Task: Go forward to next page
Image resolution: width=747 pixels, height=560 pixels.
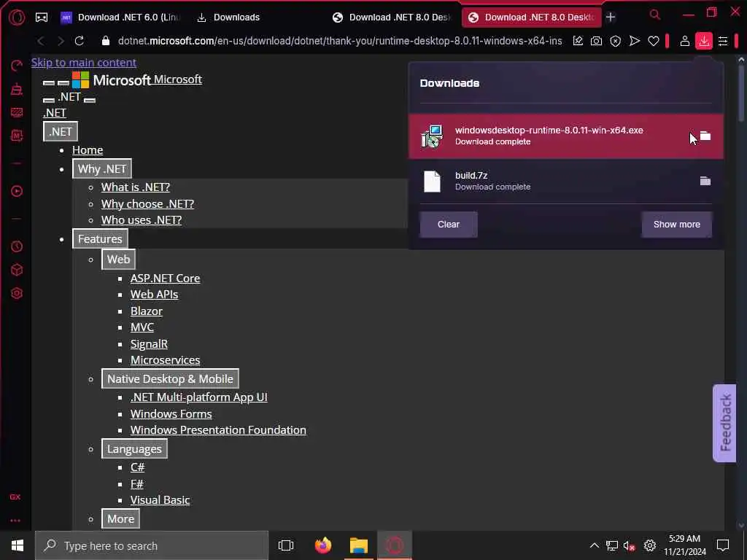Action: [61, 41]
